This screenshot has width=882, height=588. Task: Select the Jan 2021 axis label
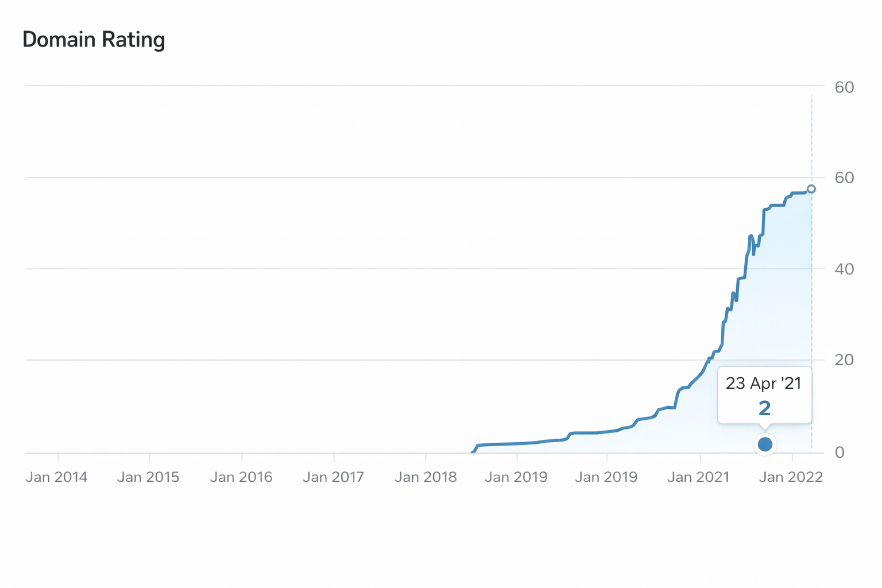(698, 477)
